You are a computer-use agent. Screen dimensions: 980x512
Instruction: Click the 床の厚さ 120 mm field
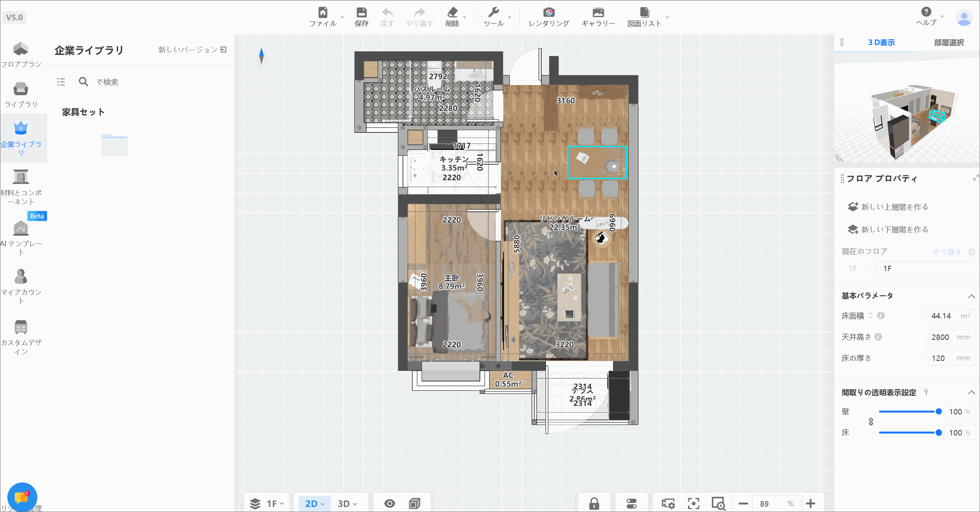point(951,358)
